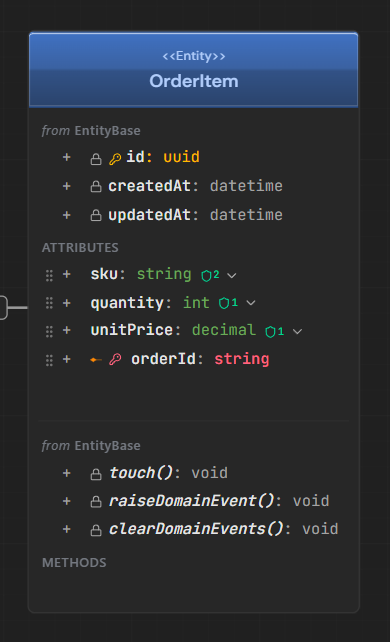The width and height of the screenshot is (390, 642).
Task: Click the plus visibility marker before id
Action: click(67, 157)
